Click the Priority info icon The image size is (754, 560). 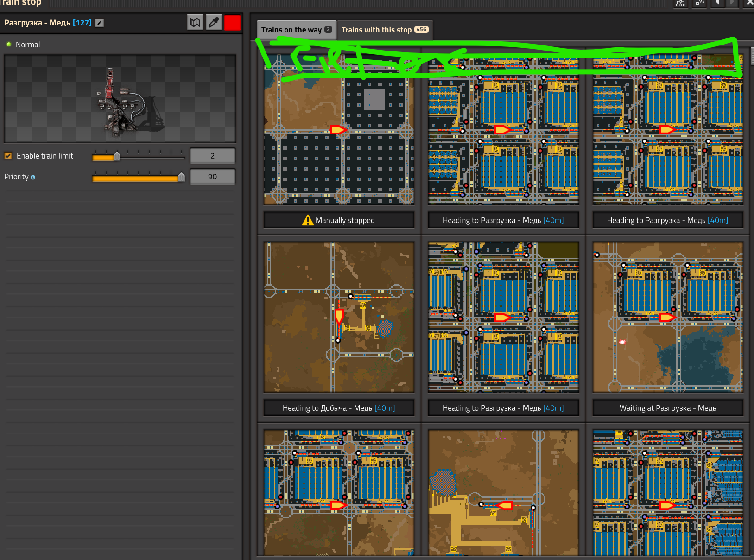tap(33, 177)
